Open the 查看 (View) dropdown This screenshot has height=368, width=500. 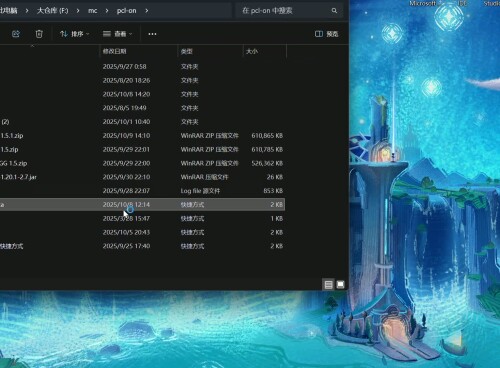(x=117, y=34)
